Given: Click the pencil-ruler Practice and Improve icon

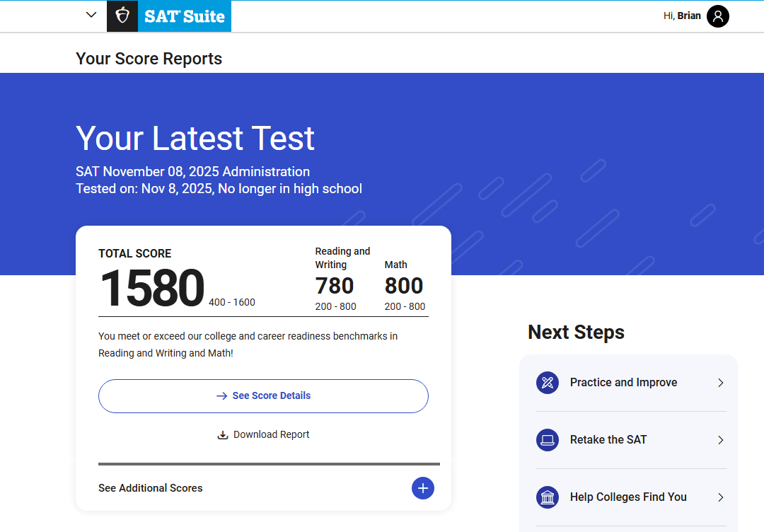Looking at the screenshot, I should tap(548, 383).
